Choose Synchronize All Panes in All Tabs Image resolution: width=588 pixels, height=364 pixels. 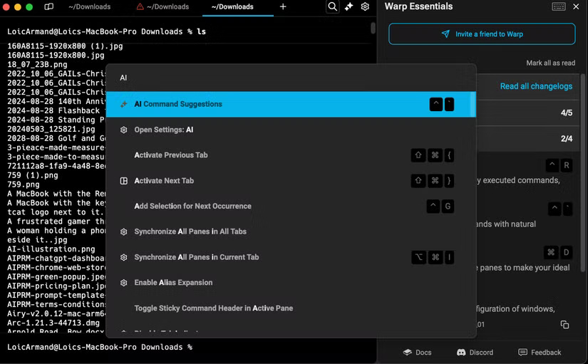tap(190, 232)
